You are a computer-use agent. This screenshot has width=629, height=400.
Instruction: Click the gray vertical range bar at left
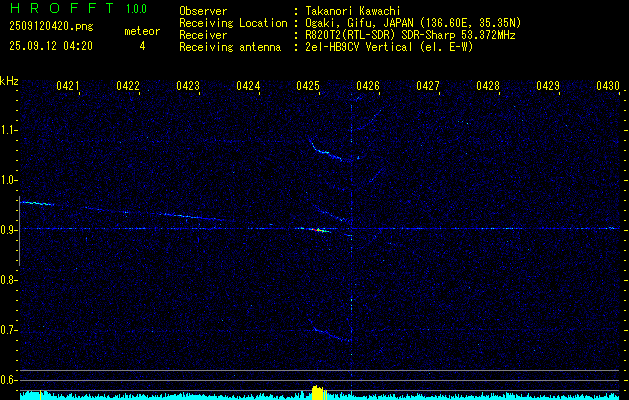[19, 231]
